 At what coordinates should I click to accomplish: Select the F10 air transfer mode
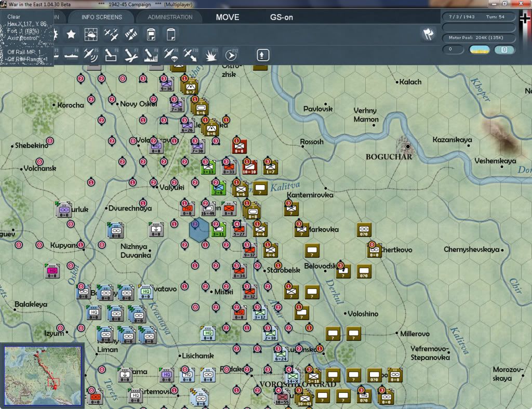(x=191, y=55)
